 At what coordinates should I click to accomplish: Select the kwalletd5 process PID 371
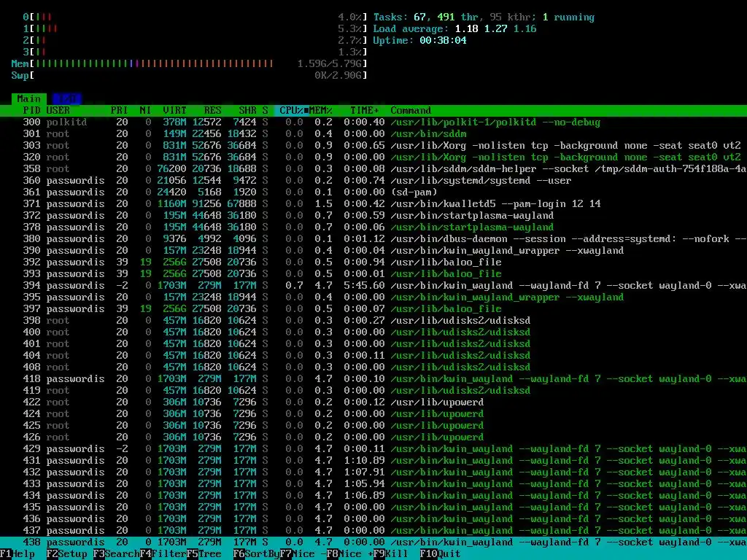click(373, 204)
